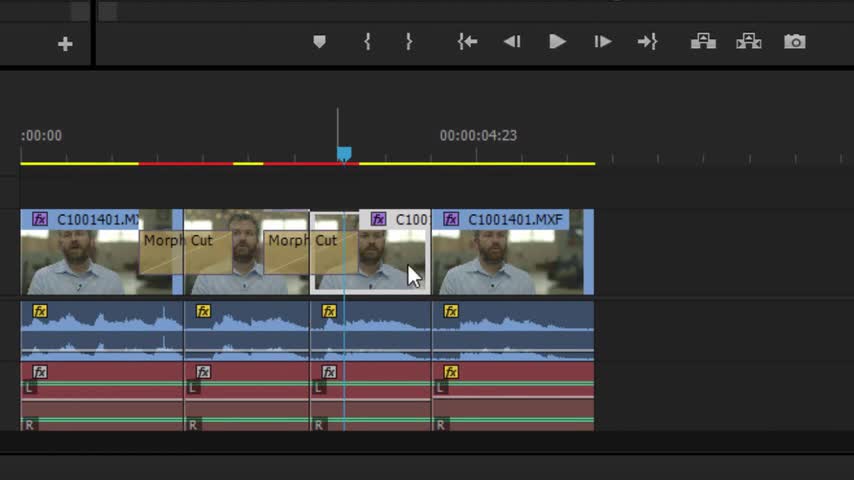The width and height of the screenshot is (854, 480).
Task: Click the plus Button Editor icon
Action: coord(65,44)
